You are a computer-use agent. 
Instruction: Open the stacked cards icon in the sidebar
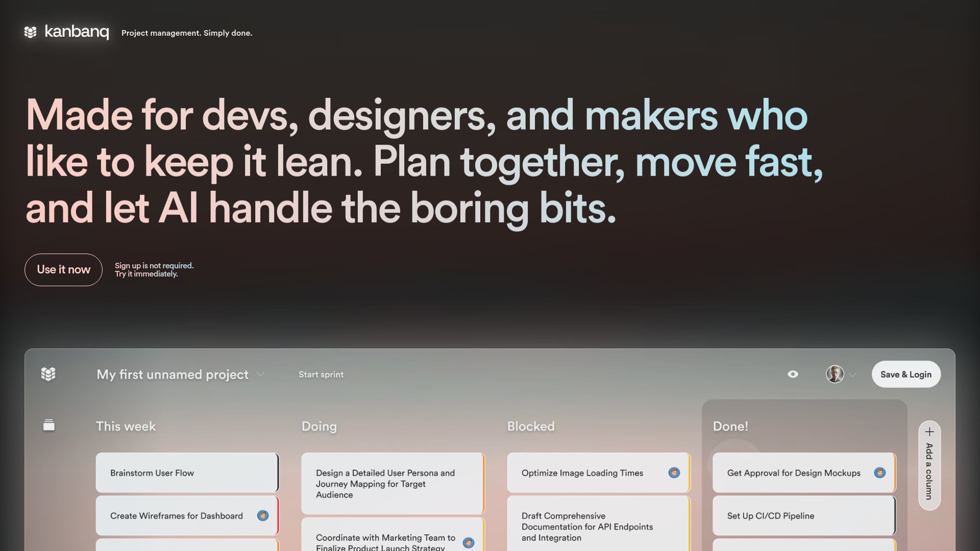pyautogui.click(x=49, y=425)
